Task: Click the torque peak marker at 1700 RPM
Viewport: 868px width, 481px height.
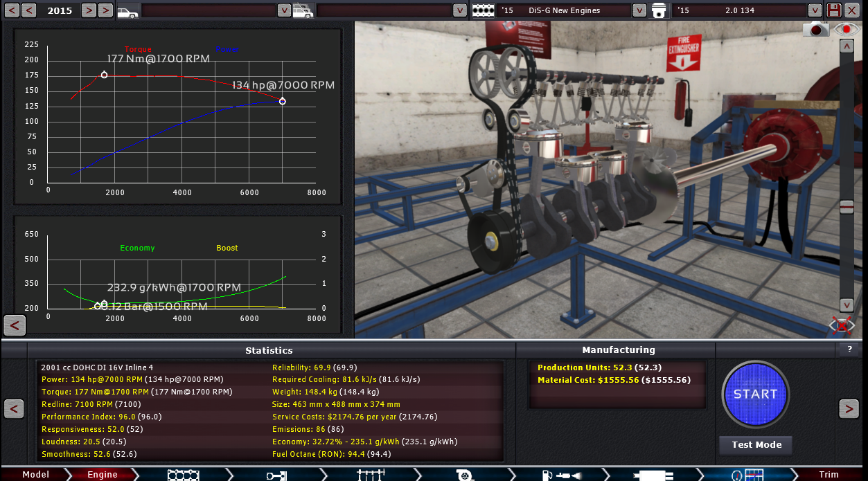Action: 105,75
